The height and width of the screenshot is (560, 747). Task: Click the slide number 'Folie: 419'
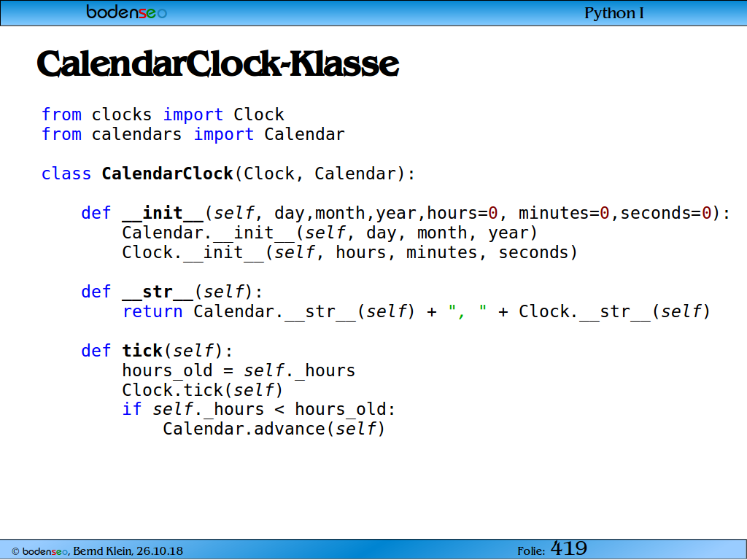pyautogui.click(x=552, y=549)
